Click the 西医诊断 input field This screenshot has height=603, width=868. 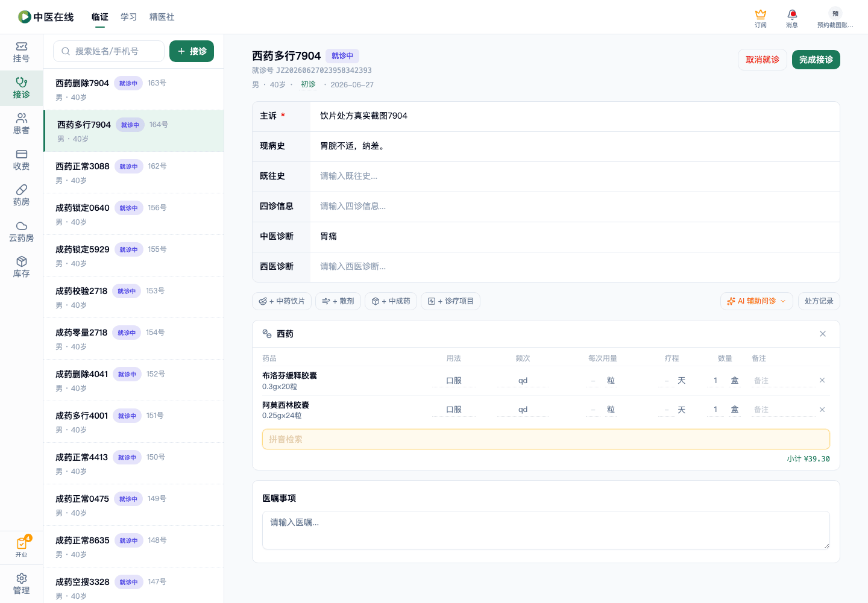click(x=575, y=267)
